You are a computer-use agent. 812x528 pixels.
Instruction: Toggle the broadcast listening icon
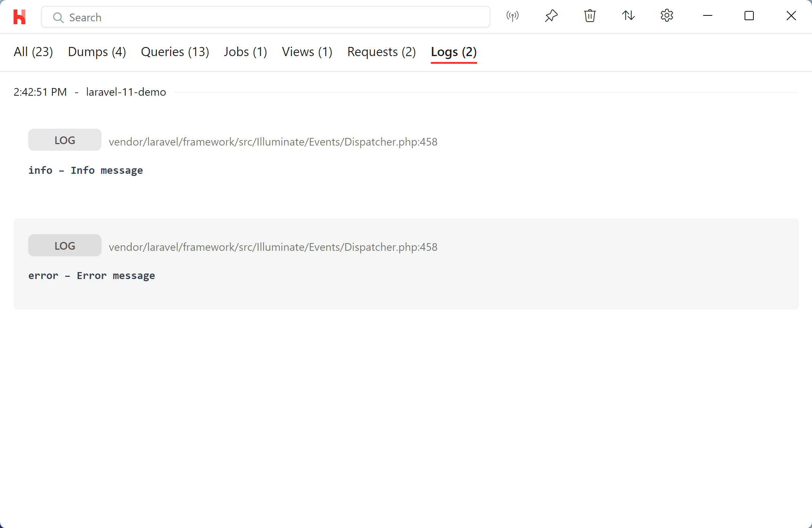pos(512,16)
